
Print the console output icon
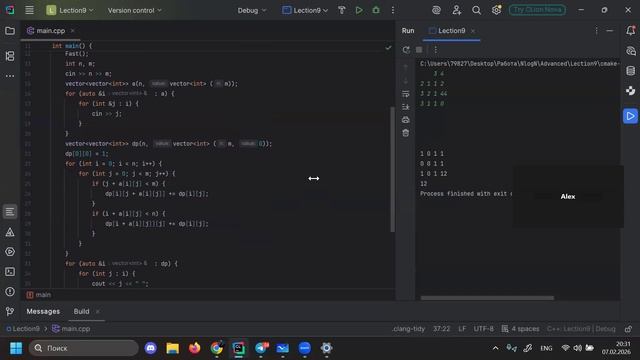tap(406, 120)
